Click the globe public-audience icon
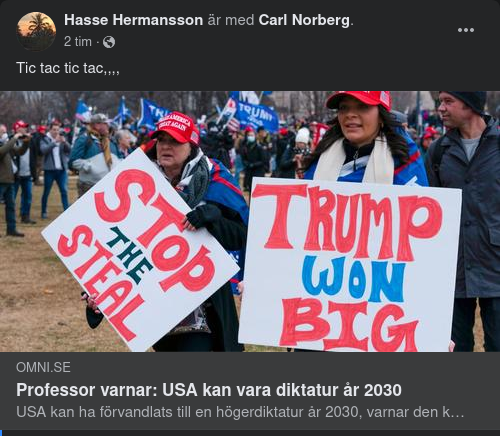Image resolution: width=500 pixels, height=436 pixels. coord(109,42)
